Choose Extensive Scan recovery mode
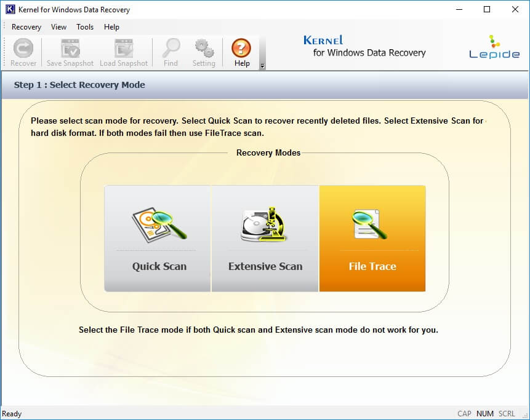Screen dimensions: 530x420 click(x=265, y=266)
